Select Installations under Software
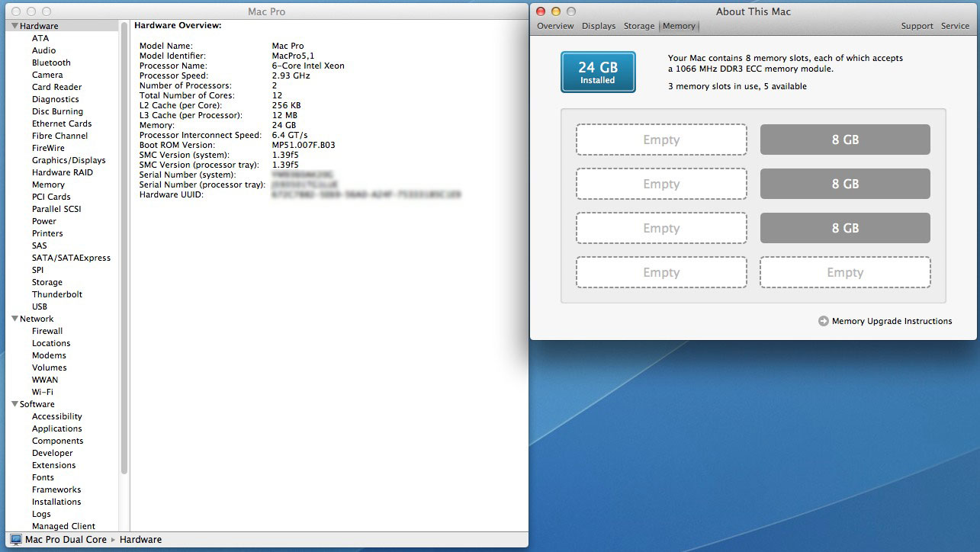This screenshot has height=552, width=980. (x=56, y=502)
